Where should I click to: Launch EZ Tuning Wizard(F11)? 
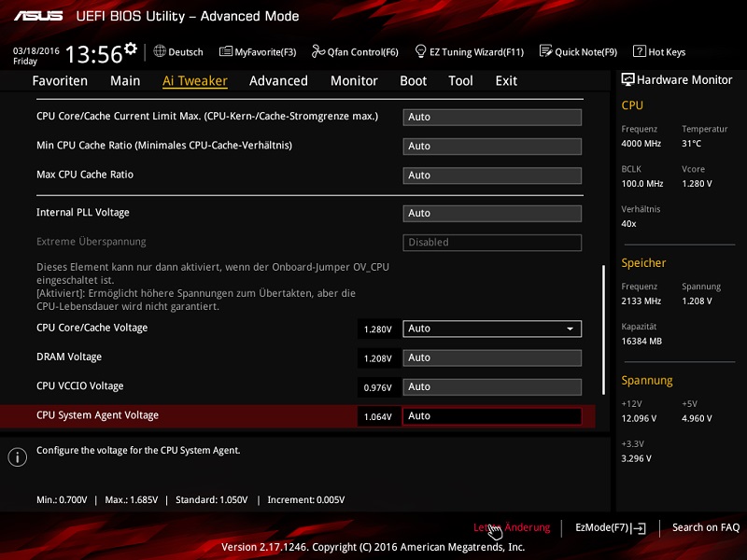click(x=470, y=52)
